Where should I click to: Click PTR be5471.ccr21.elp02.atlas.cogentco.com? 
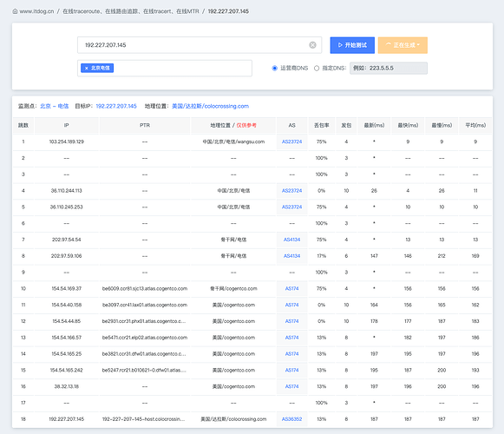tap(145, 338)
